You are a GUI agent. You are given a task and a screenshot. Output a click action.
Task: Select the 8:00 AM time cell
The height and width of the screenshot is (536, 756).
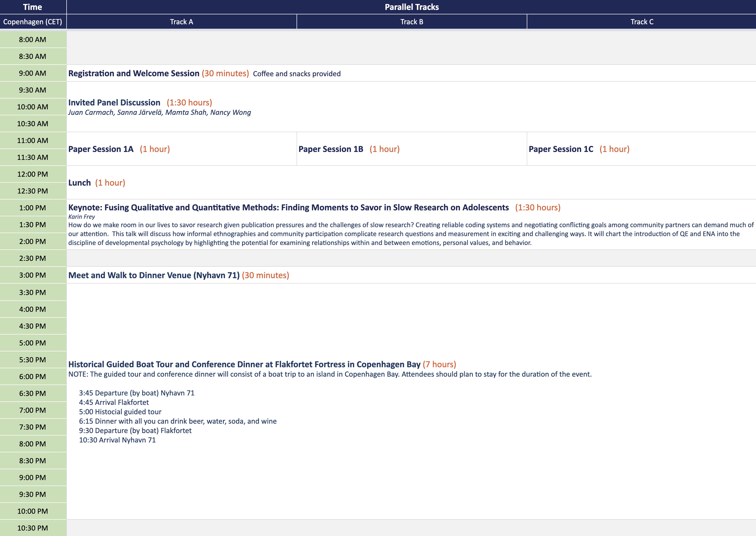(33, 40)
